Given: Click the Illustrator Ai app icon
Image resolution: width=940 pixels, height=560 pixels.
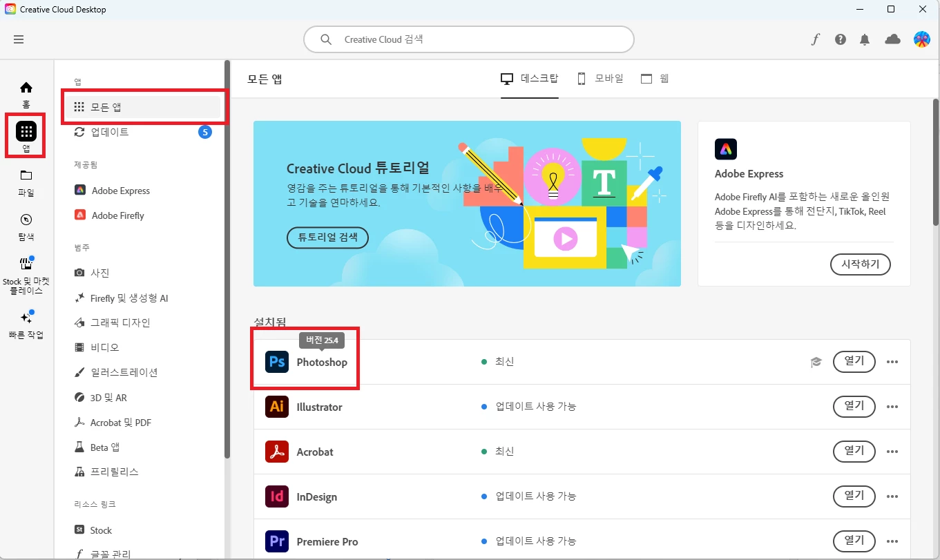Looking at the screenshot, I should click(277, 407).
